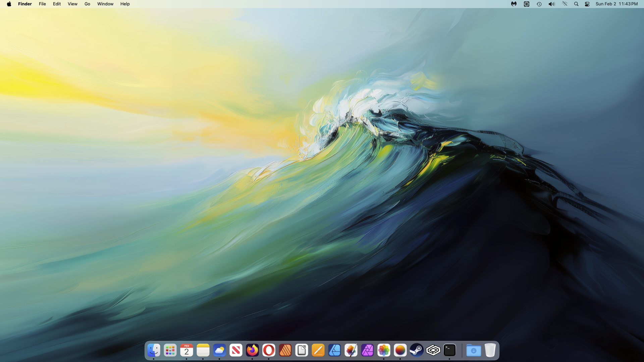The height and width of the screenshot is (362, 644).
Task: Click the disconnected Wi-Fi status icon
Action: click(x=565, y=4)
